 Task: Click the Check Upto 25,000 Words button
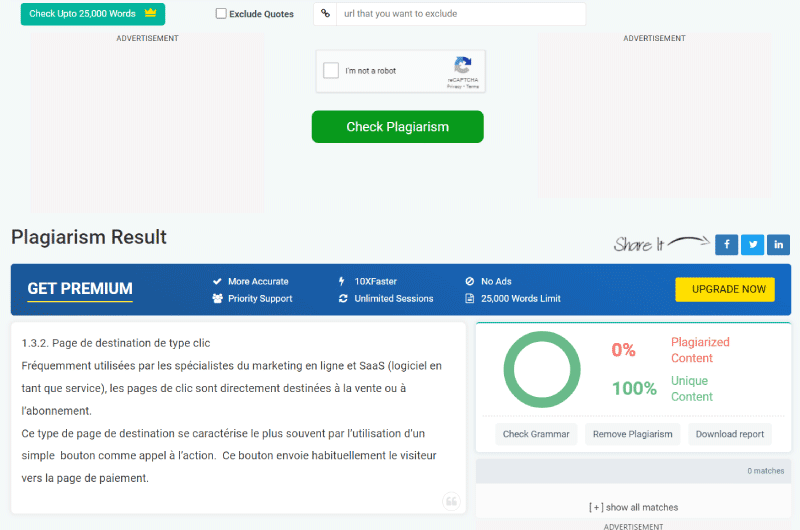coord(93,14)
